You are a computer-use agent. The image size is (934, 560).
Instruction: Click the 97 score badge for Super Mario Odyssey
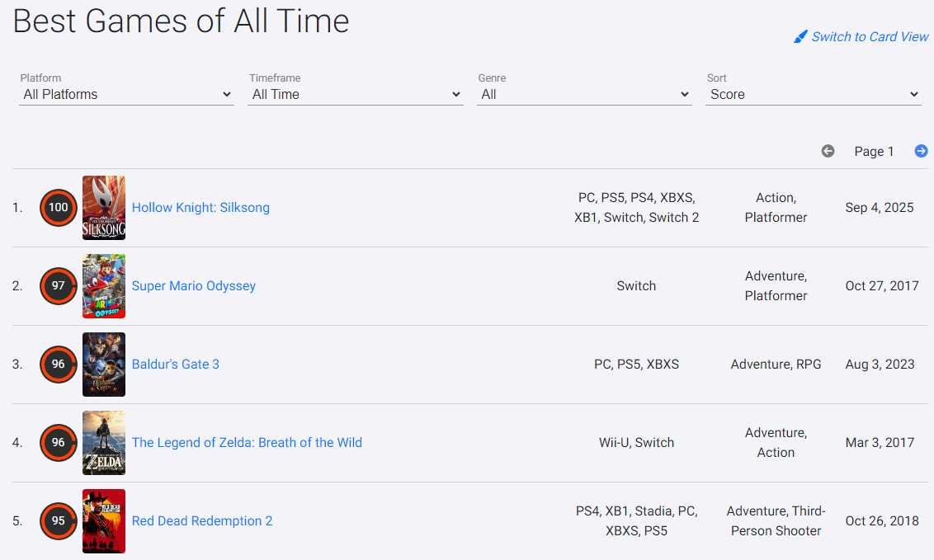point(58,286)
